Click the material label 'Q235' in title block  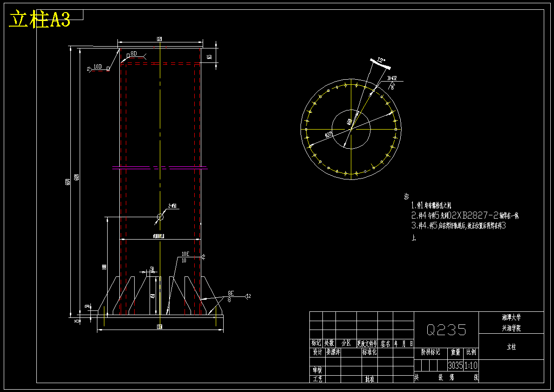pos(446,330)
